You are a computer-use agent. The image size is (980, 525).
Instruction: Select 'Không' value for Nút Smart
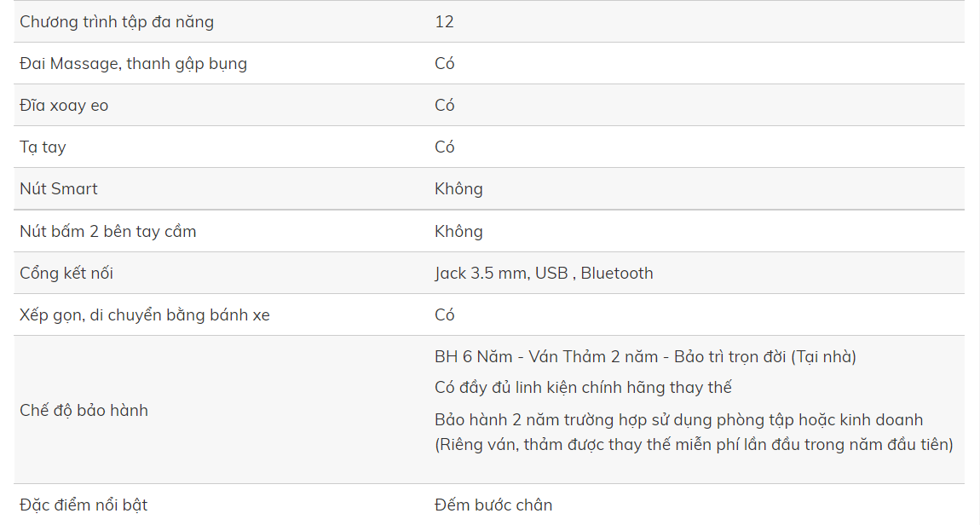458,188
